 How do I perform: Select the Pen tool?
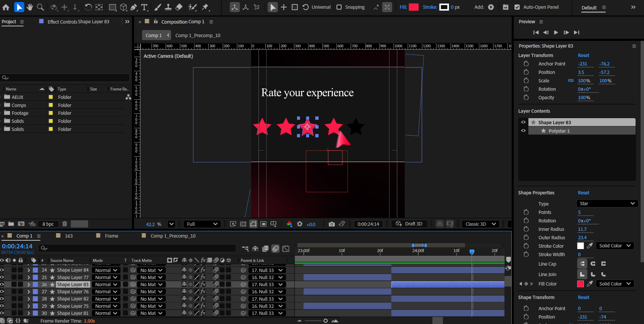pos(134,7)
